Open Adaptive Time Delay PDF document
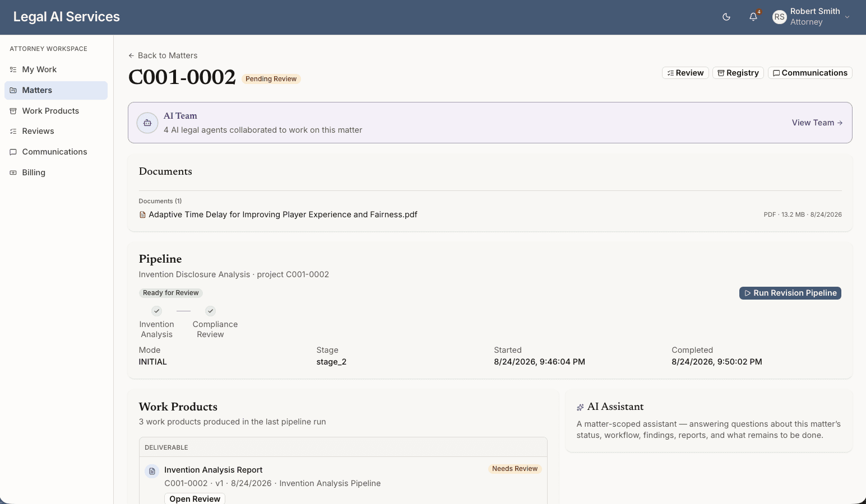Screen dimensions: 866x504 click(x=283, y=214)
